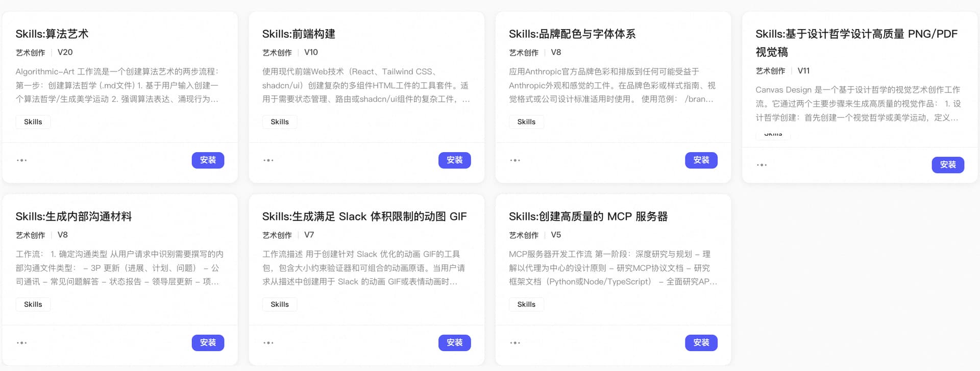The width and height of the screenshot is (980, 371).
Task: Install the Skills:算法艺术 skill
Action: pos(208,160)
